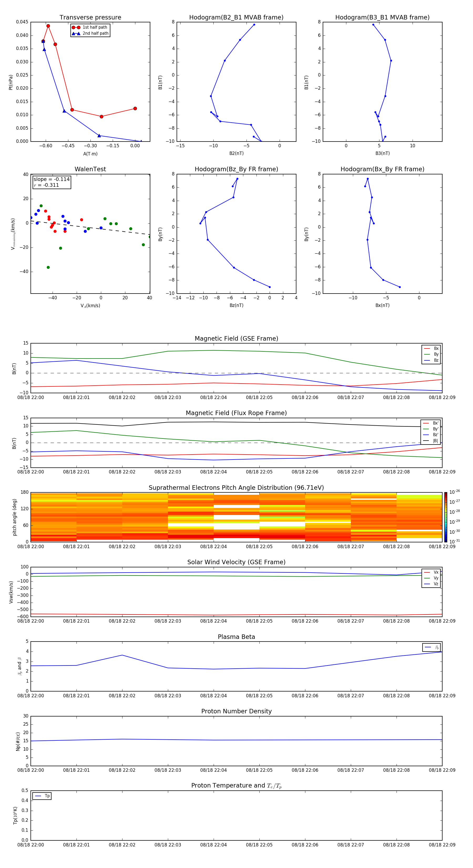Image resolution: width=473 pixels, height=868 pixels.
Task: Click the 'r = -0.311' annotation
Action: point(47,185)
